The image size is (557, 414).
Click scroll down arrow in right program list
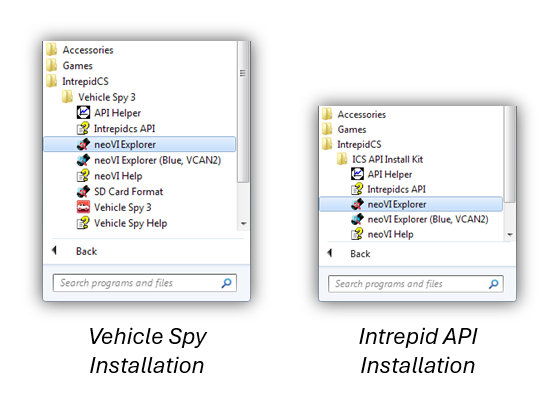click(510, 235)
